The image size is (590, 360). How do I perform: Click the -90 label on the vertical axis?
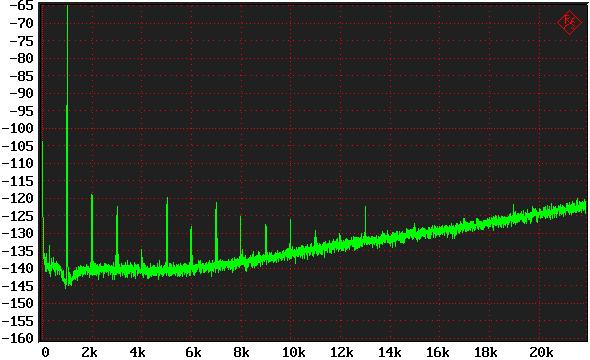tap(21, 93)
